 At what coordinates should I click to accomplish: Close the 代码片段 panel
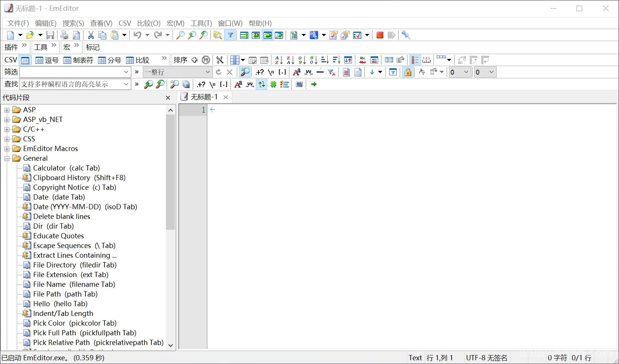[168, 98]
